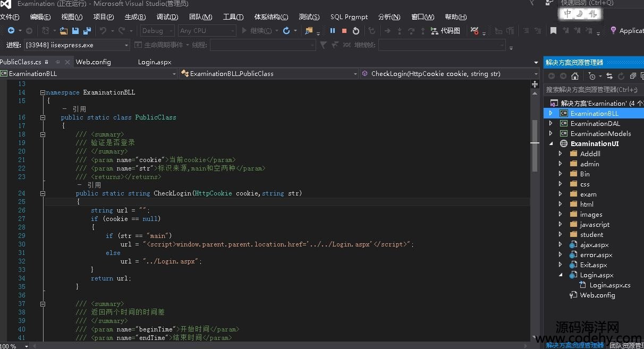Open the 视图(V) menu
The height and width of the screenshot is (349, 644).
(x=72, y=17)
